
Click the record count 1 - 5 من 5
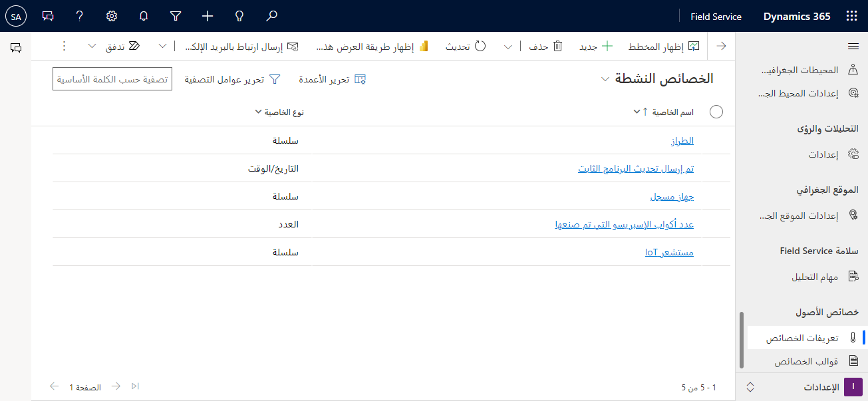tap(698, 387)
